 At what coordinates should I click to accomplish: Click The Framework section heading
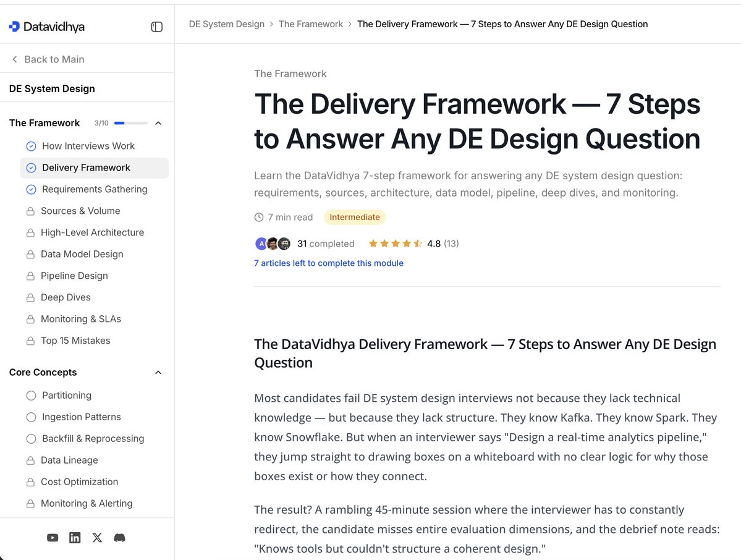click(44, 123)
